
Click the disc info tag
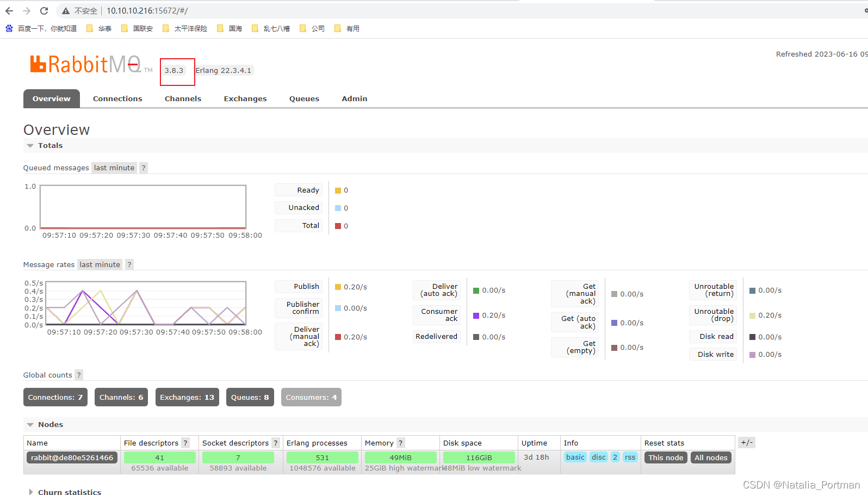[599, 457]
